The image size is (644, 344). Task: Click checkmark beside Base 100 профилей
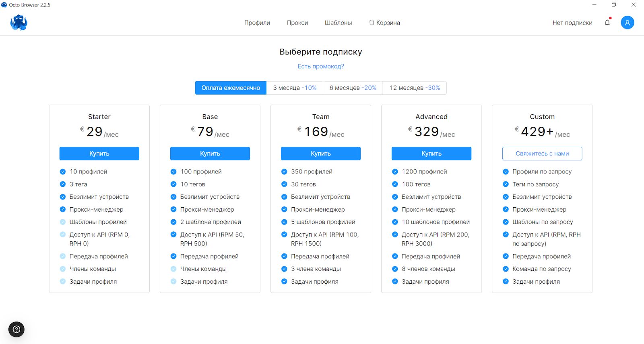pyautogui.click(x=173, y=172)
